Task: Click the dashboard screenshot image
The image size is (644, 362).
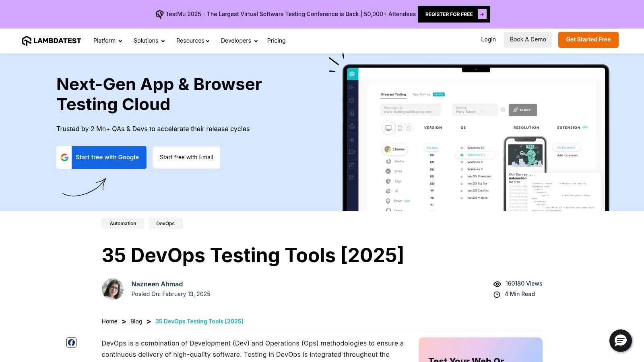Action: [x=476, y=138]
